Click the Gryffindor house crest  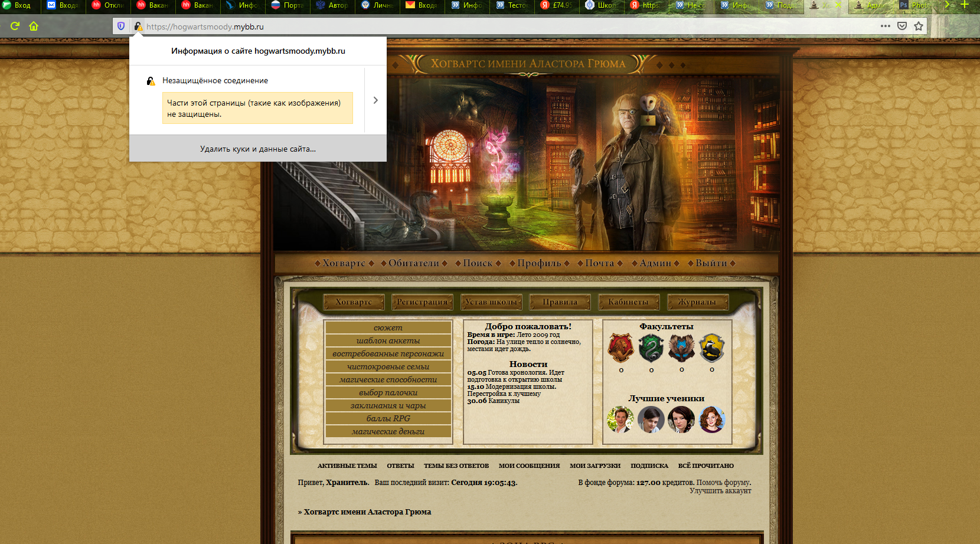tap(621, 348)
